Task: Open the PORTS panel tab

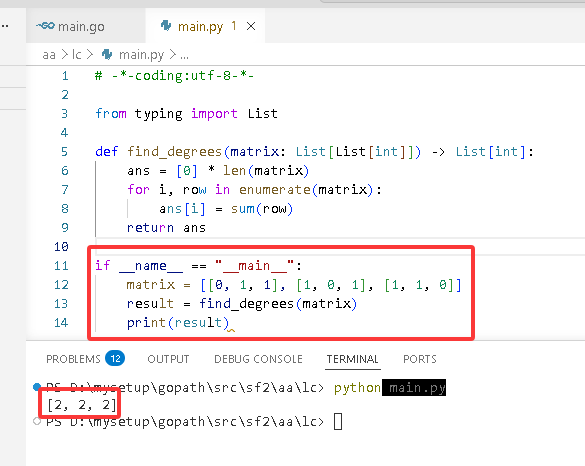Action: (420, 359)
